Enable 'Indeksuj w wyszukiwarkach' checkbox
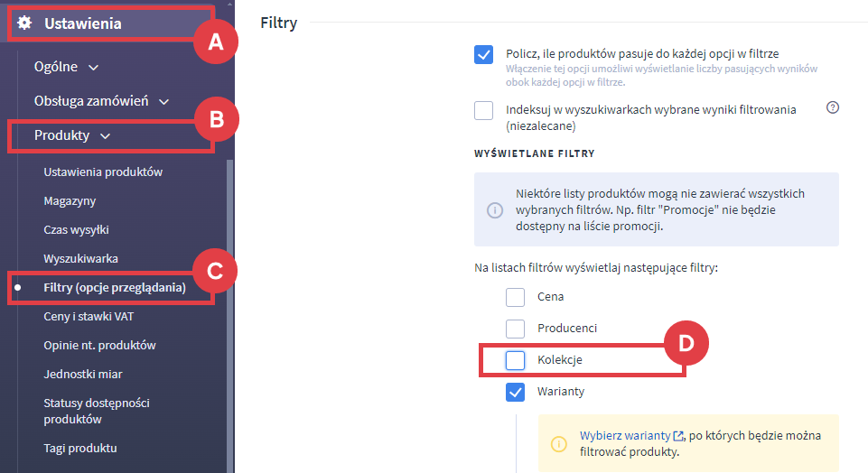This screenshot has height=473, width=868. 484,110
